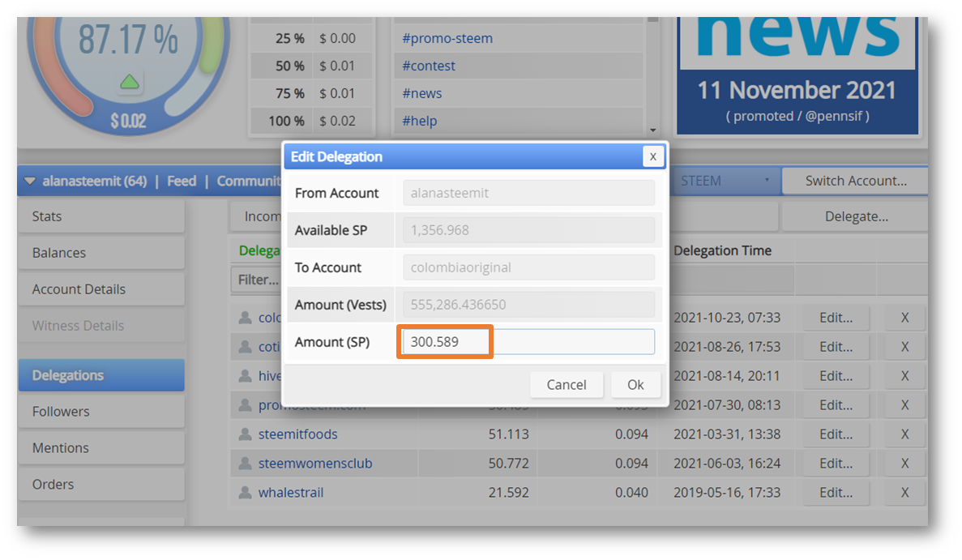Click the green voting power up arrow
The image size is (962, 560).
click(x=130, y=82)
